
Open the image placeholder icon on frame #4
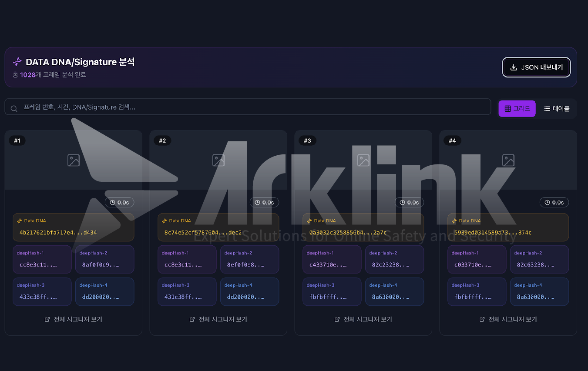[x=508, y=160]
